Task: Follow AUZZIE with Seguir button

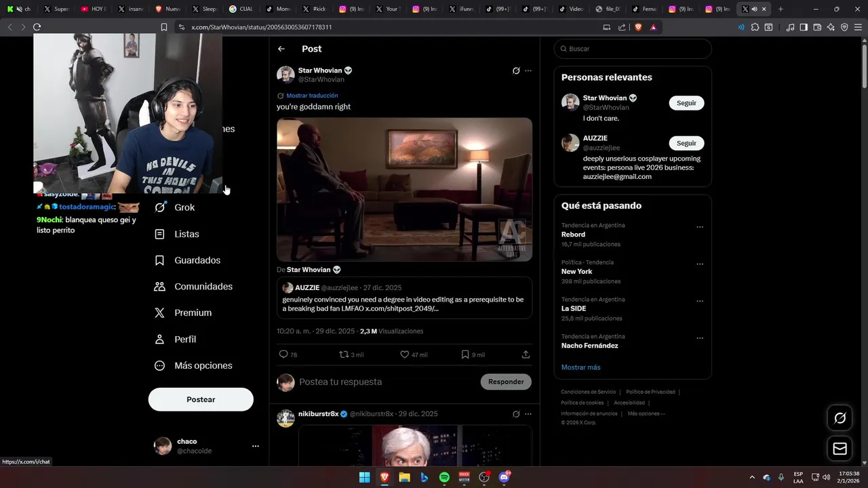Action: (x=686, y=143)
